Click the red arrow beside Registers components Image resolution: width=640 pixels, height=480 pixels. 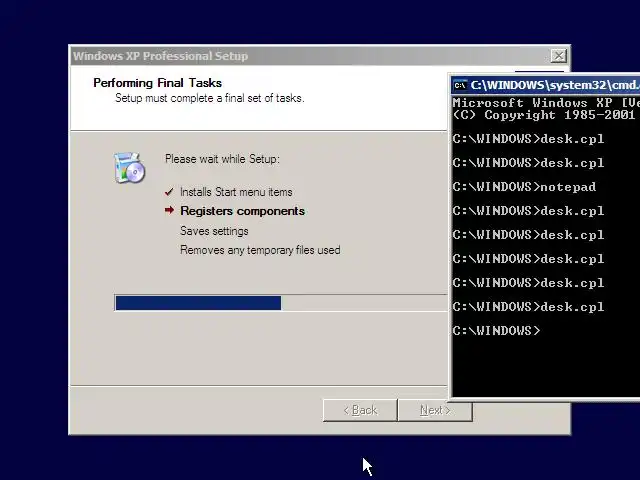(x=169, y=210)
